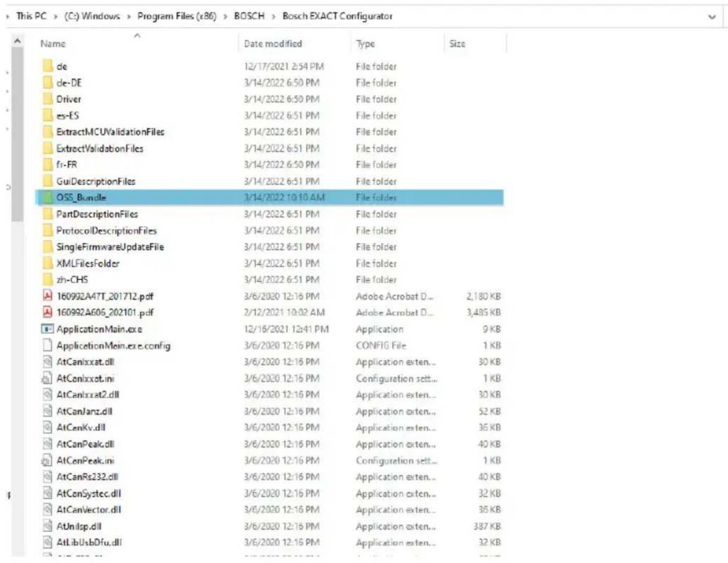
Task: Click the ApplicationMain.exe.config file icon
Action: 48,346
